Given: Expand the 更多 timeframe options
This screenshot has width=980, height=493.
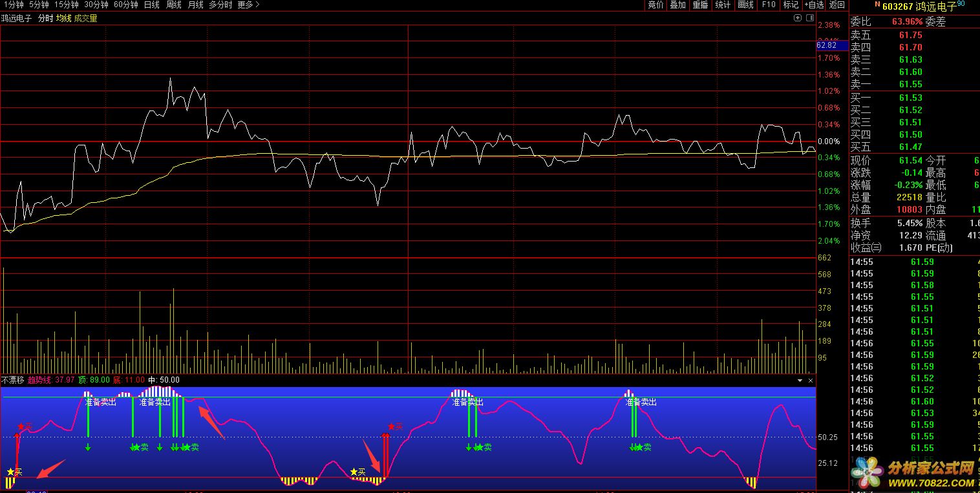Looking at the screenshot, I should [248, 5].
